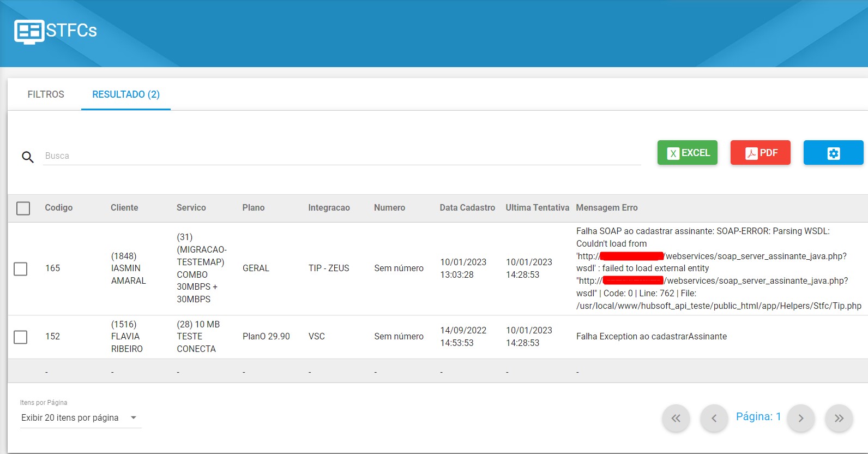Click 'Sem número' in row 152
Image resolution: width=868 pixels, height=454 pixels.
[399, 337]
